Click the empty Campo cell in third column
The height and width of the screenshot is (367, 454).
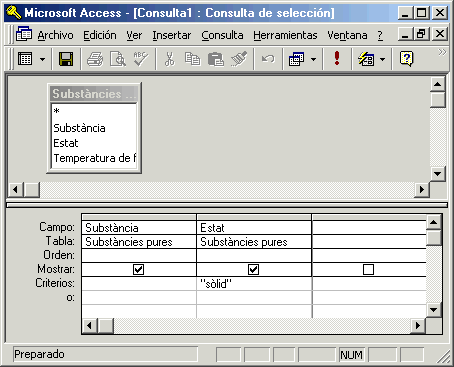click(x=369, y=228)
